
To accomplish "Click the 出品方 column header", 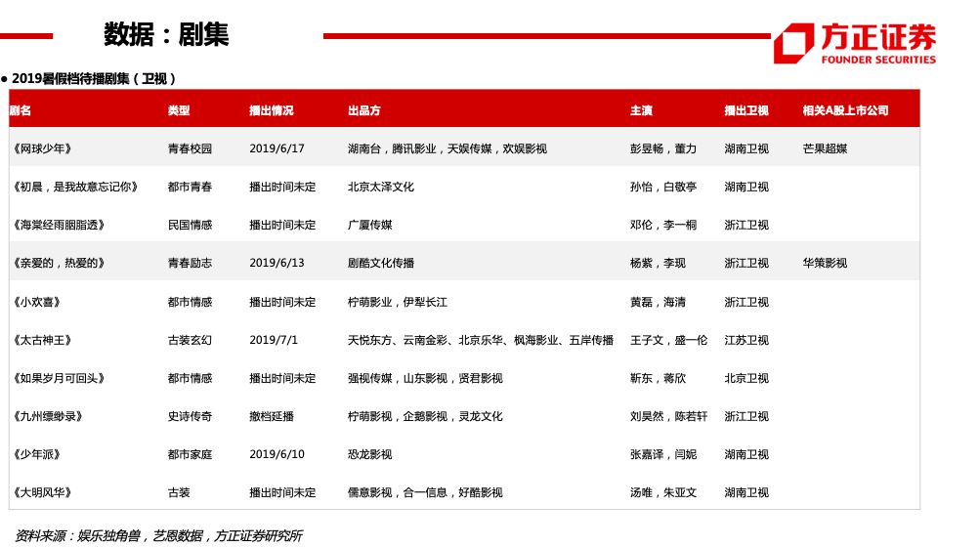I will pyautogui.click(x=364, y=110).
